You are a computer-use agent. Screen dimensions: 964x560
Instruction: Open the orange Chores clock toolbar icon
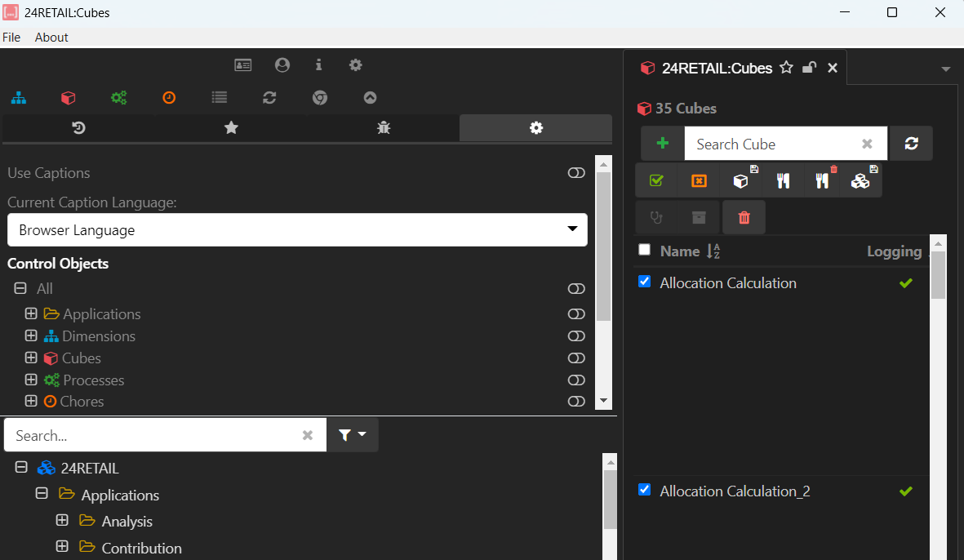169,98
